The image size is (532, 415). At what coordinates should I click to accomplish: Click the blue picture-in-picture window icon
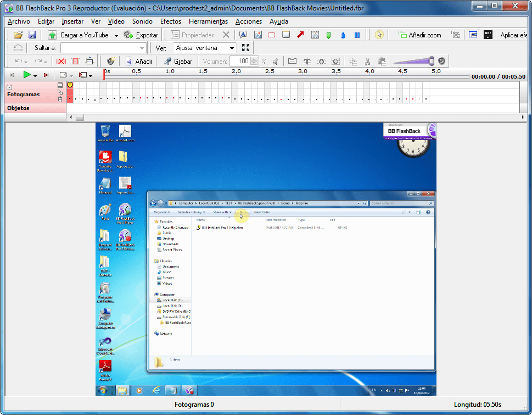coord(473,35)
